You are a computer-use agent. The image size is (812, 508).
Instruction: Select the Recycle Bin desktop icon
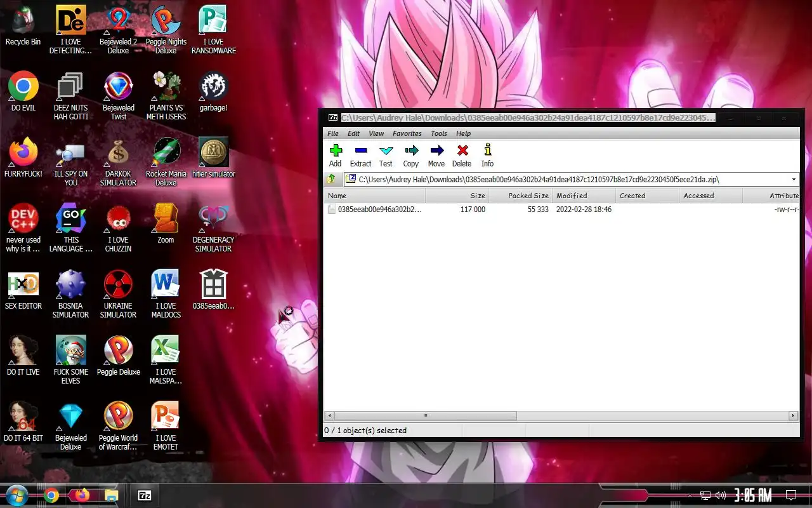[23, 26]
